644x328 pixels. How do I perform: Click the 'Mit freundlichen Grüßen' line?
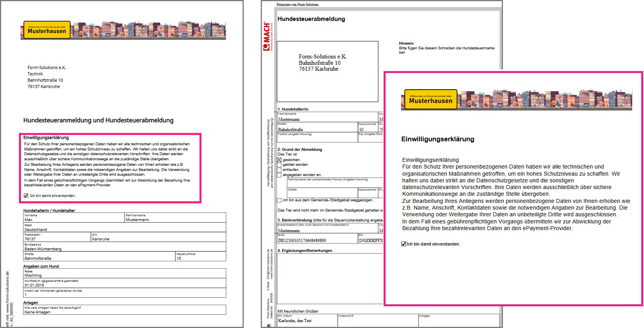[x=298, y=311]
